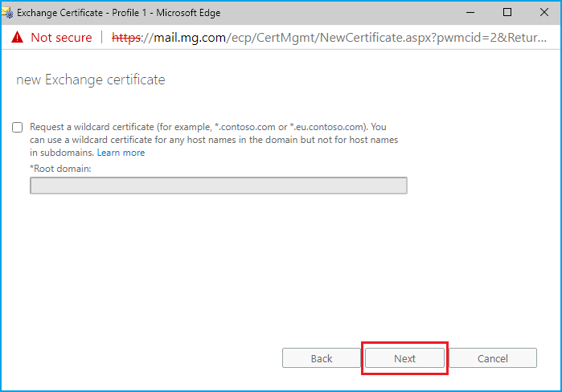This screenshot has height=392, width=562.
Task: Click the struck-through https in the URL
Action: (x=126, y=37)
